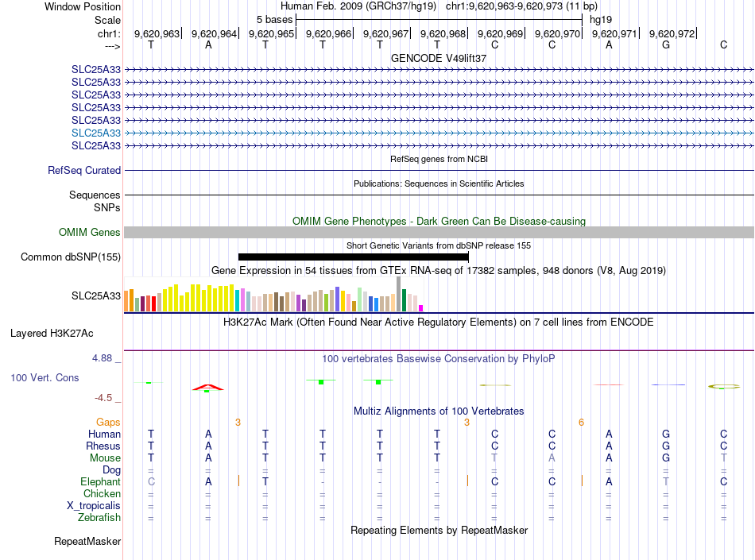Click the 'chr1:' base position label

(110, 33)
